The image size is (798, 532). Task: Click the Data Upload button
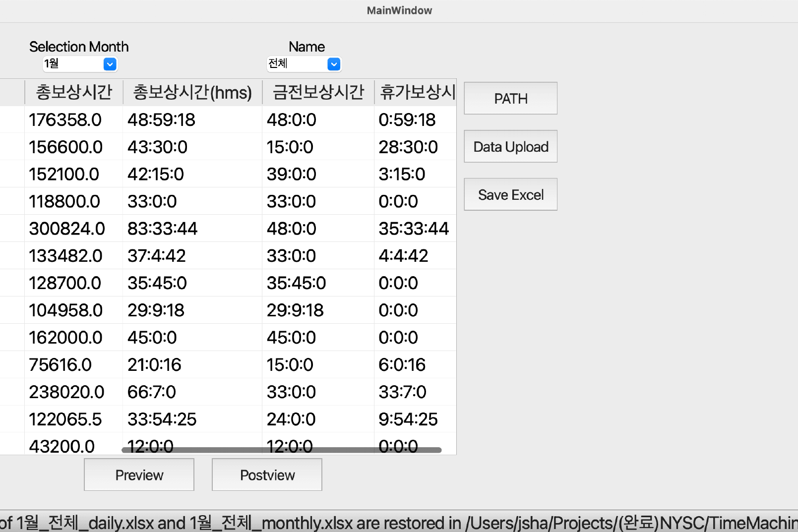tap(510, 146)
